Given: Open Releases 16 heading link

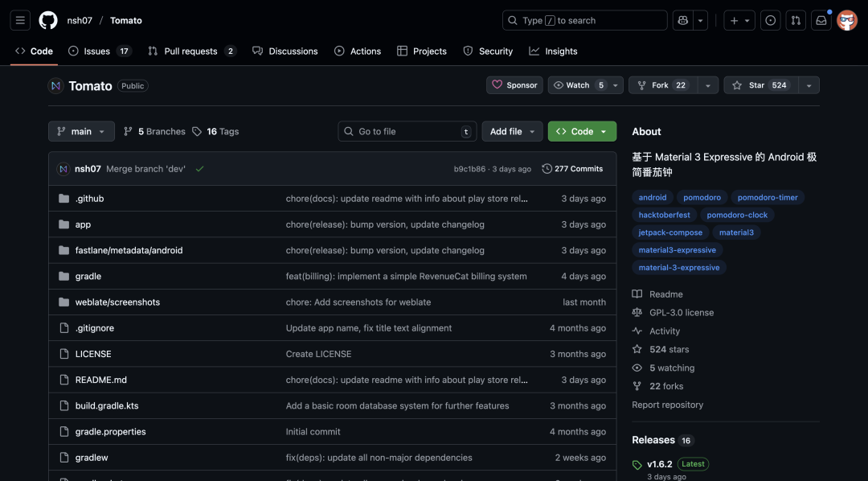Looking at the screenshot, I should [663, 440].
